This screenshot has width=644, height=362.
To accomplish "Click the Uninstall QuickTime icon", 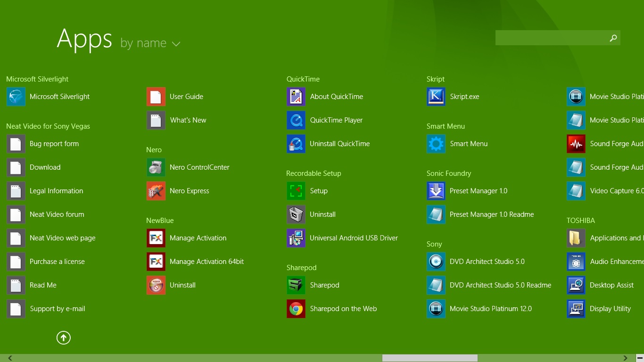I will (296, 144).
